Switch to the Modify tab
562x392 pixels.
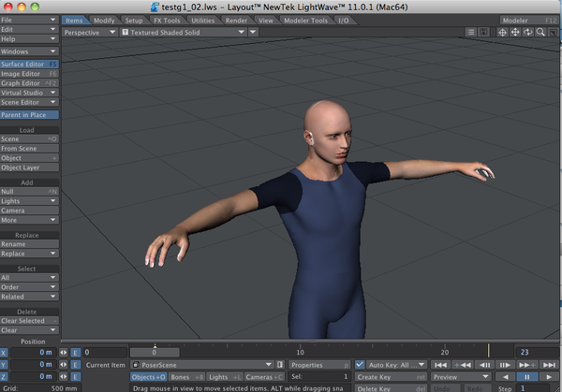(x=104, y=21)
